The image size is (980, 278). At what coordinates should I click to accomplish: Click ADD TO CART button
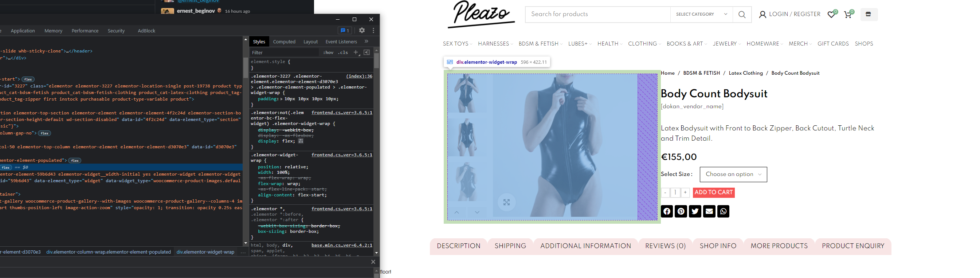(714, 192)
